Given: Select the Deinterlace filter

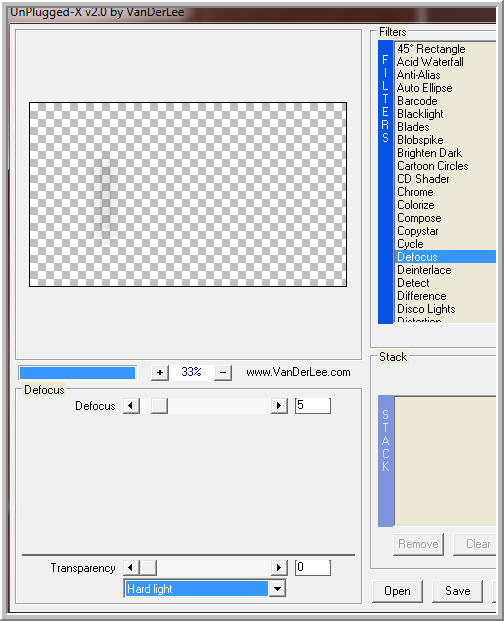Looking at the screenshot, I should click(x=424, y=270).
